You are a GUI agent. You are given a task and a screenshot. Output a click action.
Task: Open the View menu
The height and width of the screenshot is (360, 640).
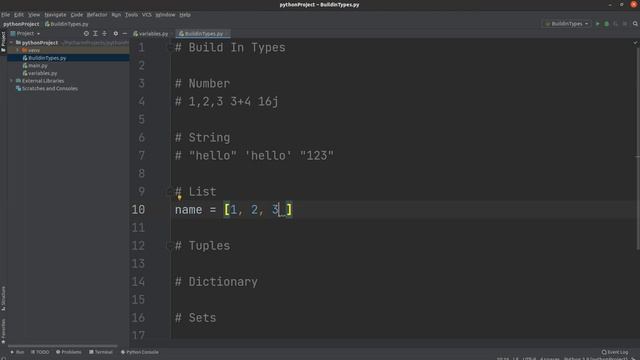(34, 15)
